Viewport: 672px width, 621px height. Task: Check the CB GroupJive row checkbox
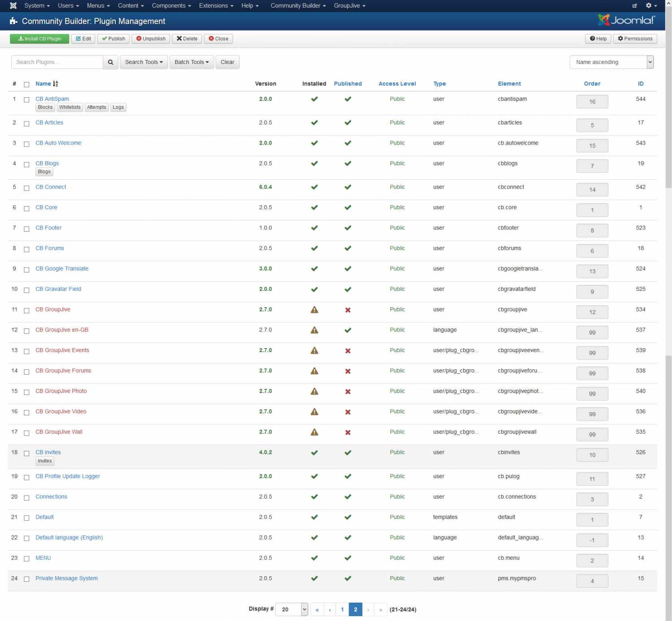point(26,310)
